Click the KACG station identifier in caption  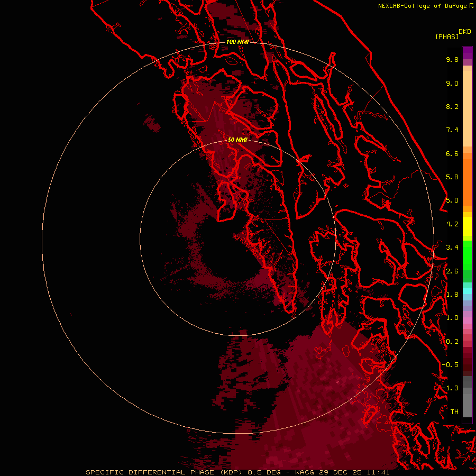(305, 472)
